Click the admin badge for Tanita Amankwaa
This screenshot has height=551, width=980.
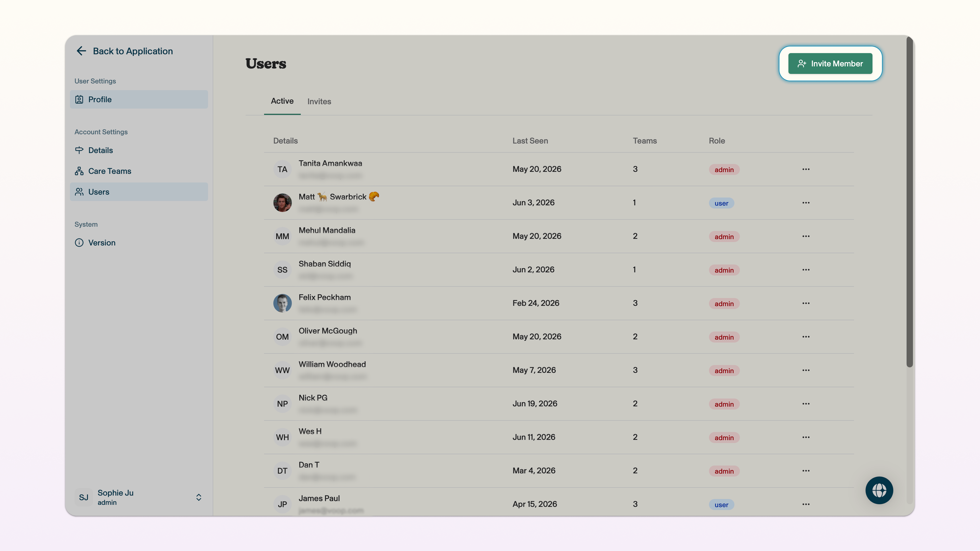click(x=724, y=170)
